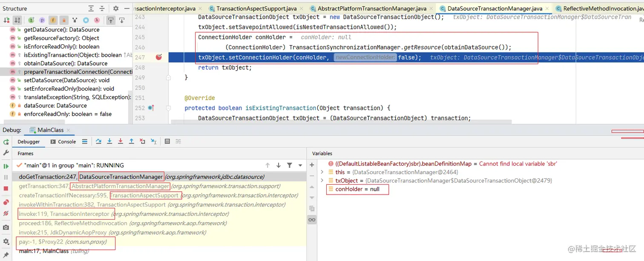Click the Run to Cursor icon
This screenshot has width=644, height=261.
(x=153, y=142)
